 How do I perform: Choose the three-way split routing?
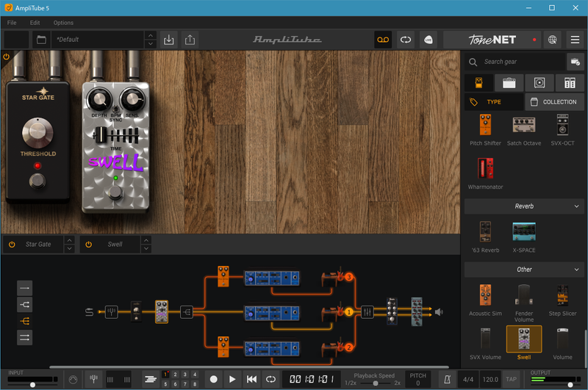pos(24,321)
